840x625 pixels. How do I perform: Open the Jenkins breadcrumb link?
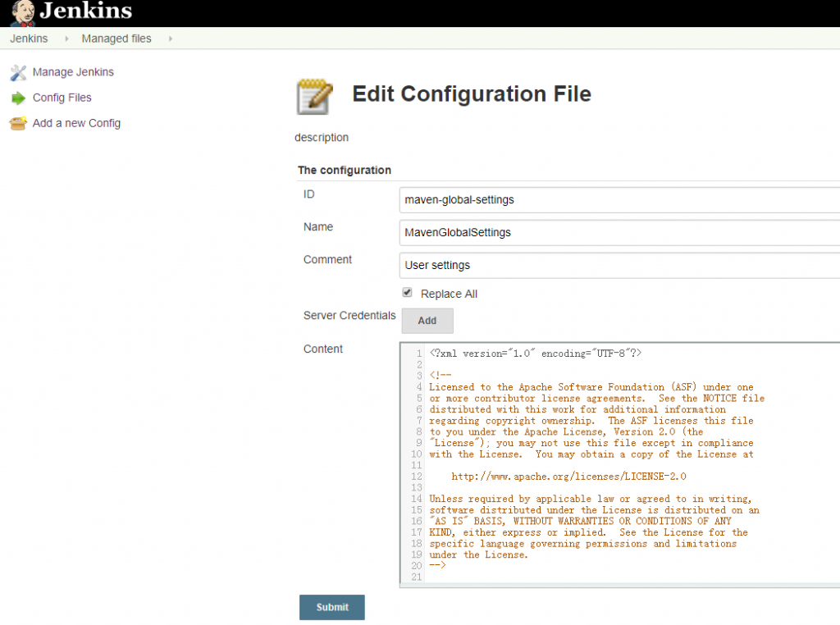tap(29, 39)
